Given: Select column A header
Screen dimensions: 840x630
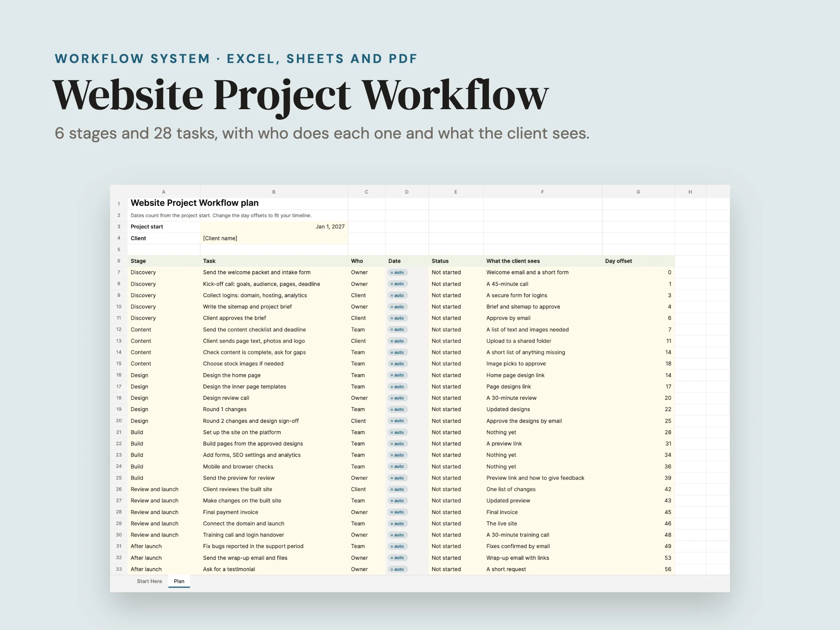Looking at the screenshot, I should (164, 192).
